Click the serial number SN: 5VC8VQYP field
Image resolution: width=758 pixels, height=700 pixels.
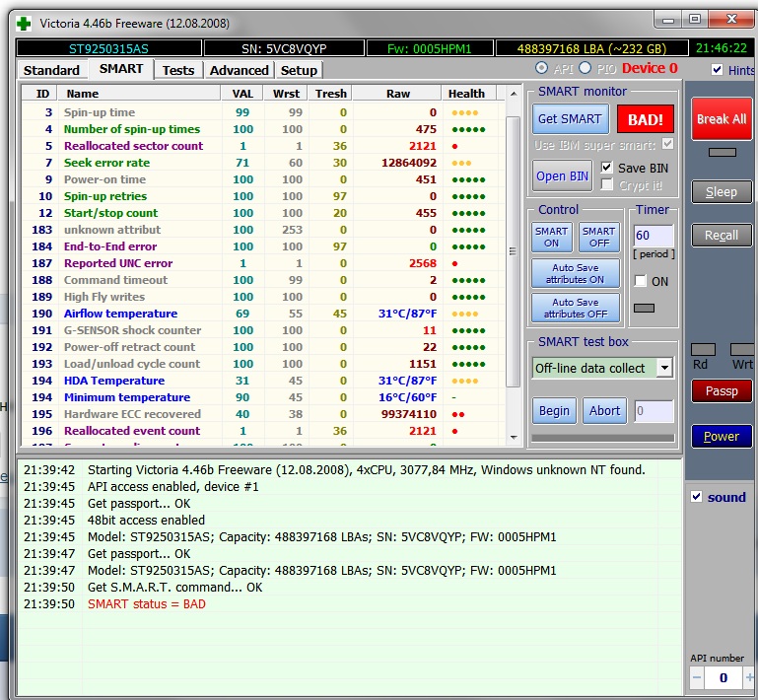[x=284, y=48]
